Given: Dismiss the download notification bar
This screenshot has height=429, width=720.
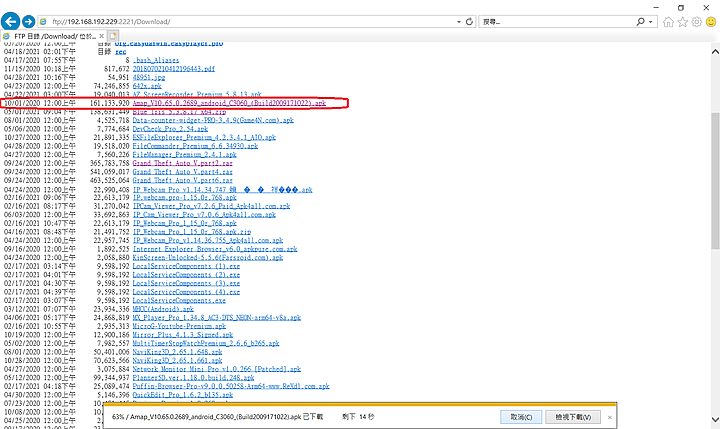Looking at the screenshot, I should coord(609,417).
